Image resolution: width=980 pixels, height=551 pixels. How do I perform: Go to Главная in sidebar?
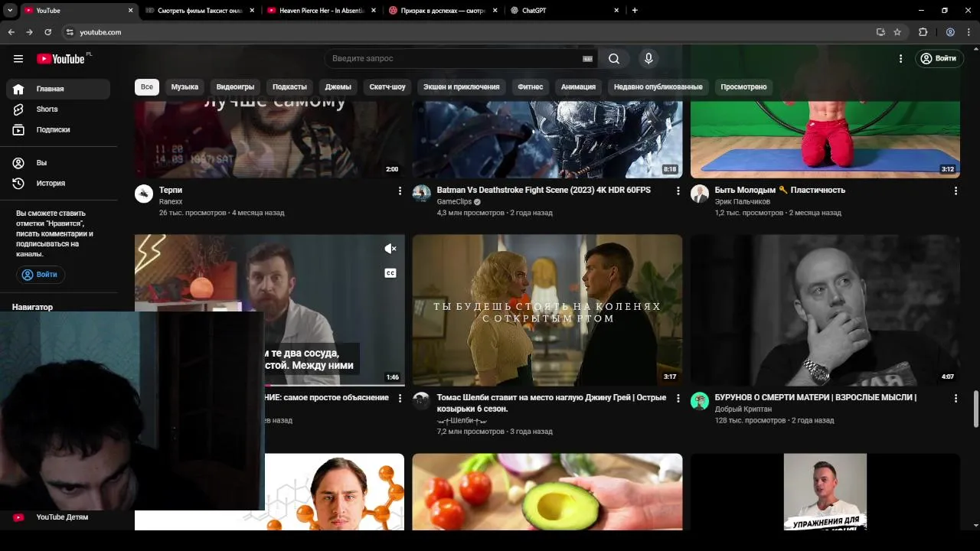(x=58, y=89)
